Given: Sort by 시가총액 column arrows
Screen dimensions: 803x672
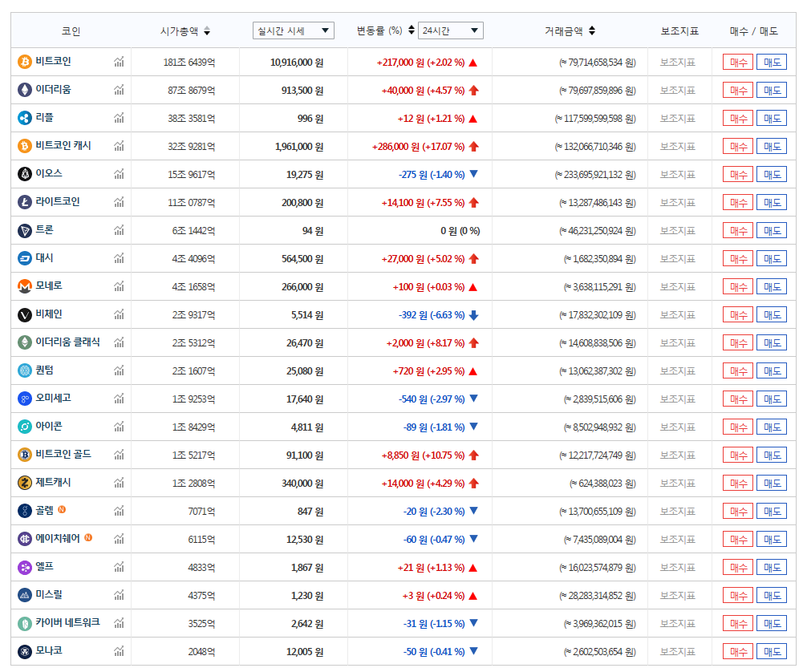Looking at the screenshot, I should (x=207, y=31).
